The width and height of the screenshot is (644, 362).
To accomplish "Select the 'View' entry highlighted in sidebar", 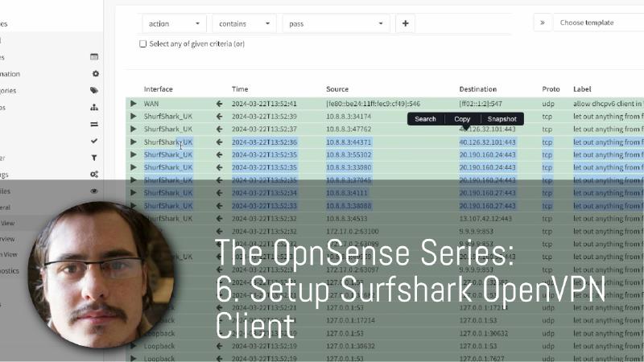I will click(x=8, y=223).
